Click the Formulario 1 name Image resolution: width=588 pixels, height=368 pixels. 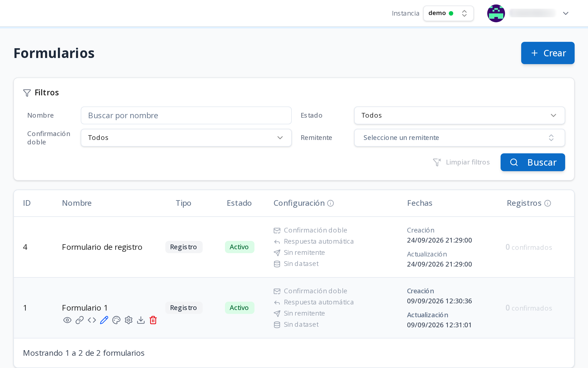(x=85, y=308)
